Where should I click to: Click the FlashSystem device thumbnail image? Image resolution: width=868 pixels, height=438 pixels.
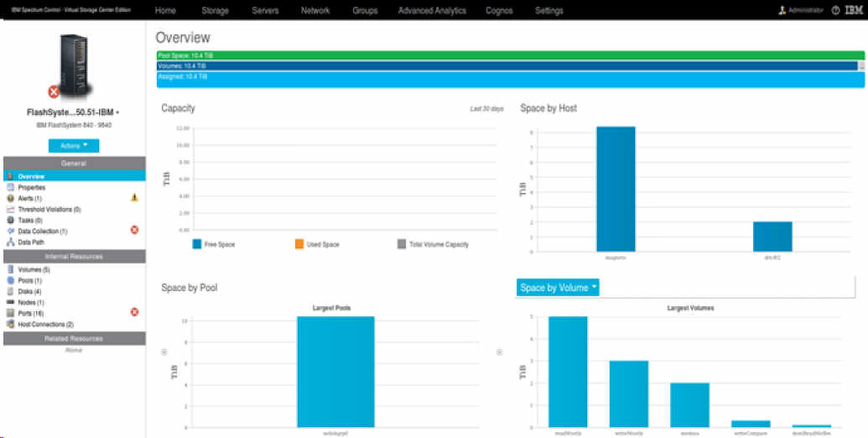74,66
